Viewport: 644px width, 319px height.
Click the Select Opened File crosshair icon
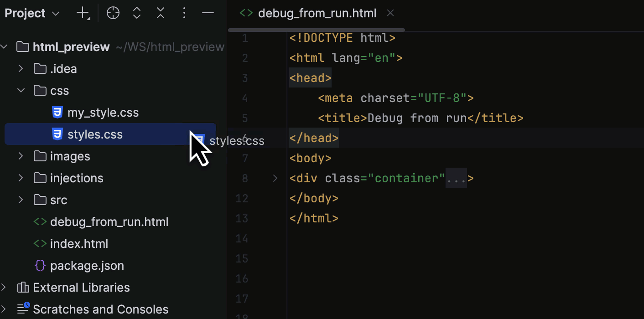[x=113, y=13]
